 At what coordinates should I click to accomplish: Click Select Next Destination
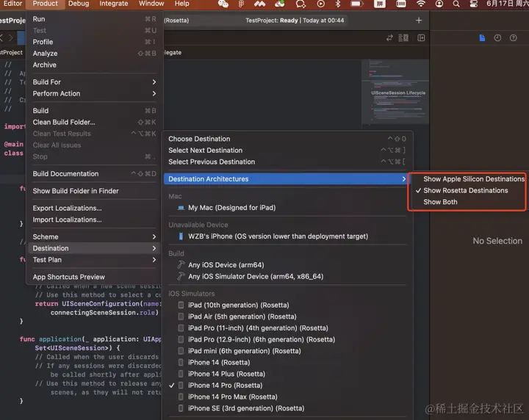(x=287, y=151)
